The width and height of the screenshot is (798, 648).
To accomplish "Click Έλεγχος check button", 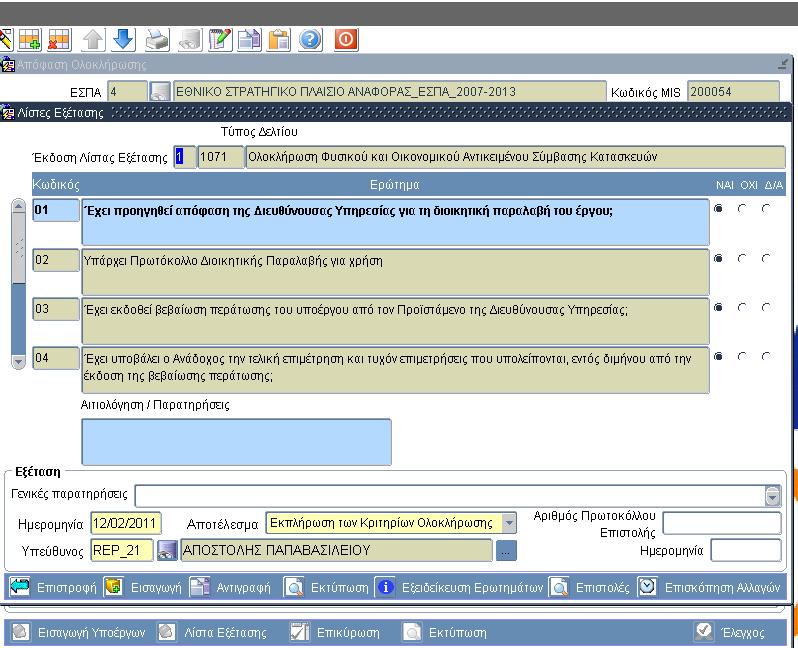I will pos(730,632).
